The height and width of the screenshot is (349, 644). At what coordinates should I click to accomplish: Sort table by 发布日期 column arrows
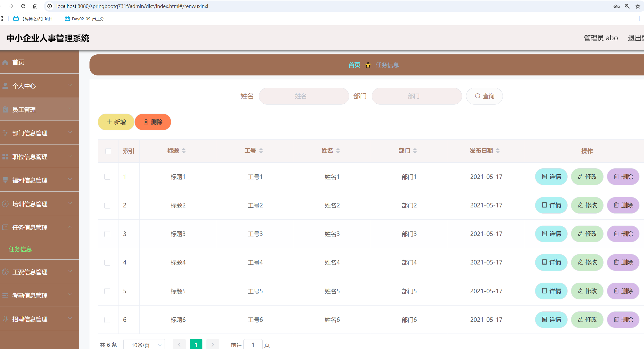point(498,151)
